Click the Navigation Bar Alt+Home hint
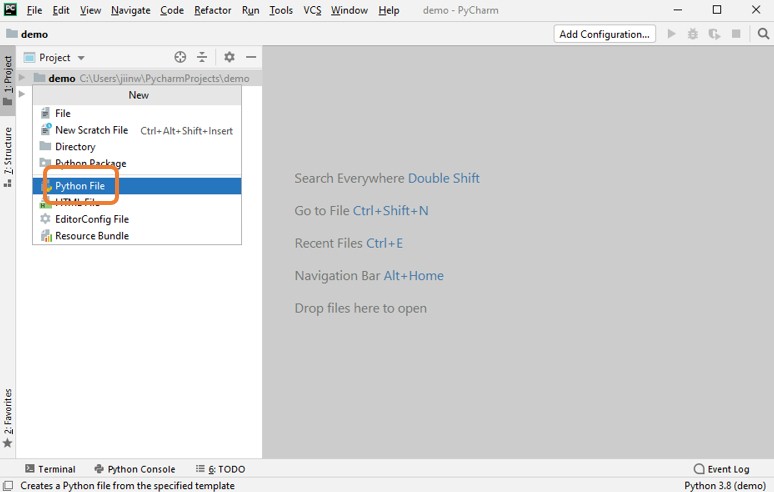The image size is (774, 492). coord(369,275)
